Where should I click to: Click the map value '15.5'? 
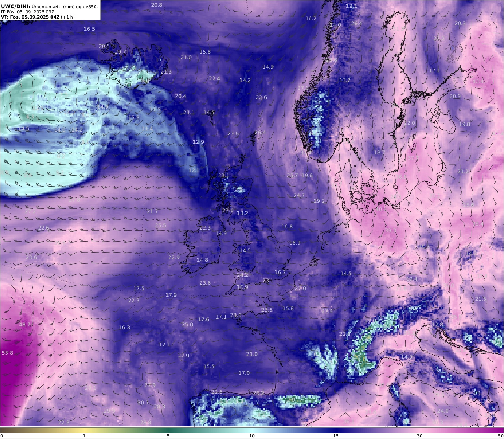pos(209,367)
